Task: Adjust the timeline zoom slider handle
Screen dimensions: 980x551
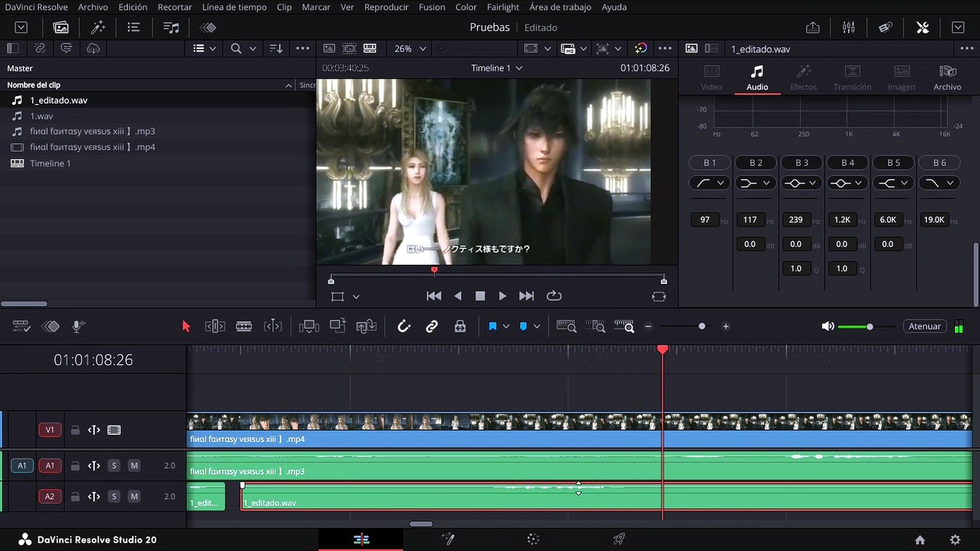Action: [x=701, y=327]
